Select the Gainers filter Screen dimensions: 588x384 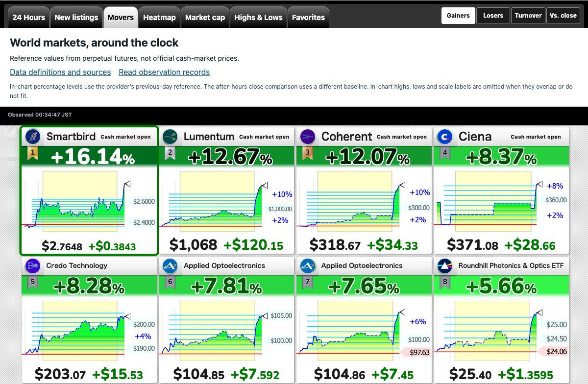(458, 16)
